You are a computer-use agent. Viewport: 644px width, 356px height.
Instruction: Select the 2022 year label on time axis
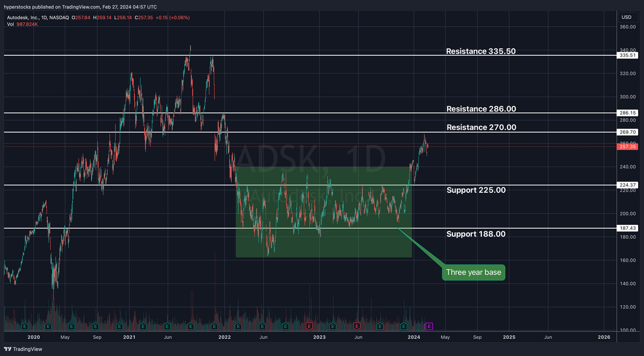(x=224, y=337)
